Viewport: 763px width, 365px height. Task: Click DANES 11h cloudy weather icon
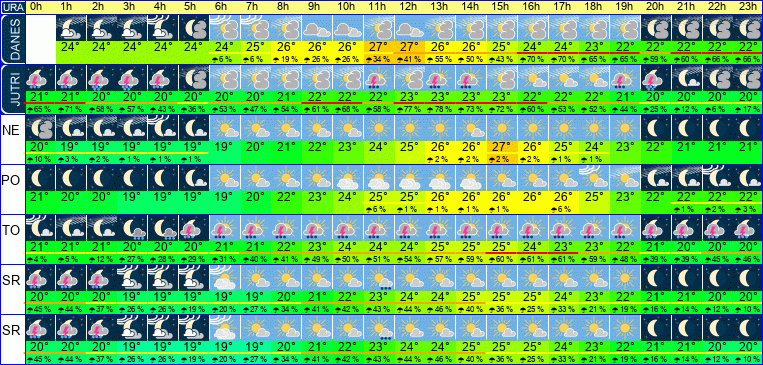(378, 28)
